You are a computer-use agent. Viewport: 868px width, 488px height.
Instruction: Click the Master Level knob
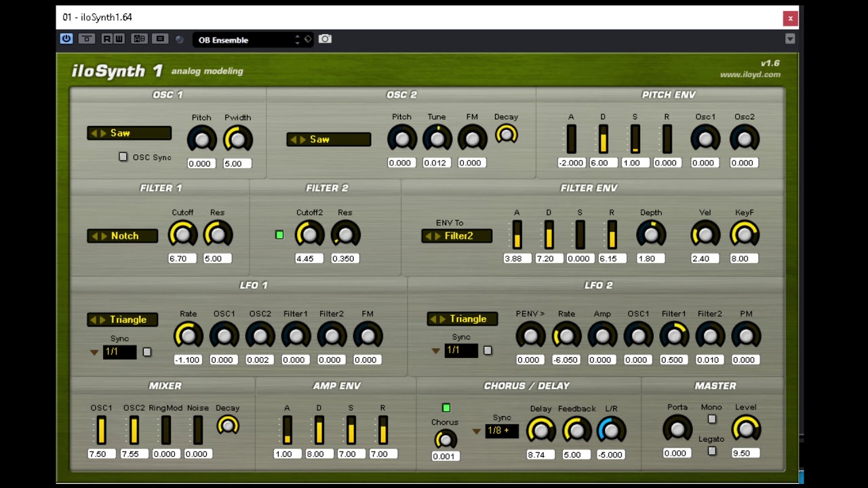(745, 428)
